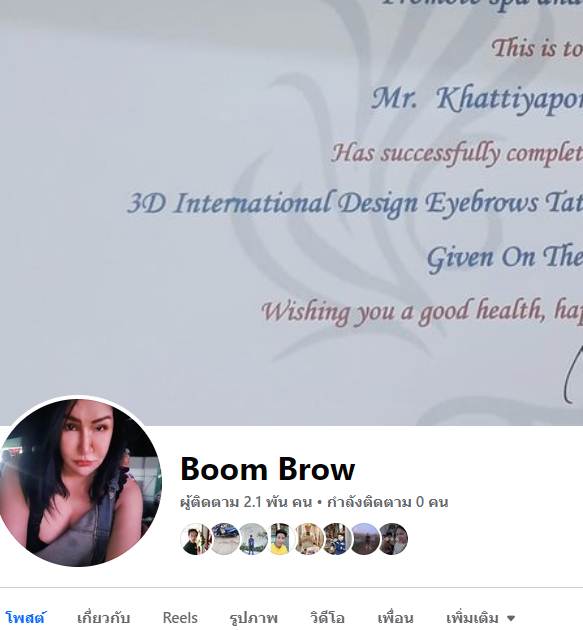The height and width of the screenshot is (630, 583).
Task: Select the วิดีโอ tab
Action: (x=327, y=618)
